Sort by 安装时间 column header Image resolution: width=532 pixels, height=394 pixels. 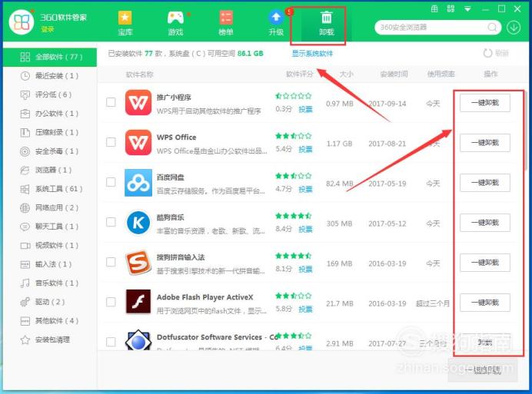(x=394, y=74)
